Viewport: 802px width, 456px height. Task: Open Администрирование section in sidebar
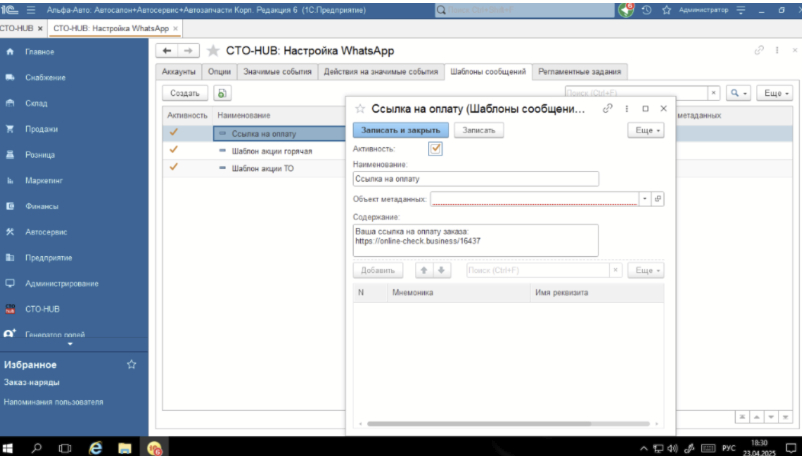tap(61, 283)
